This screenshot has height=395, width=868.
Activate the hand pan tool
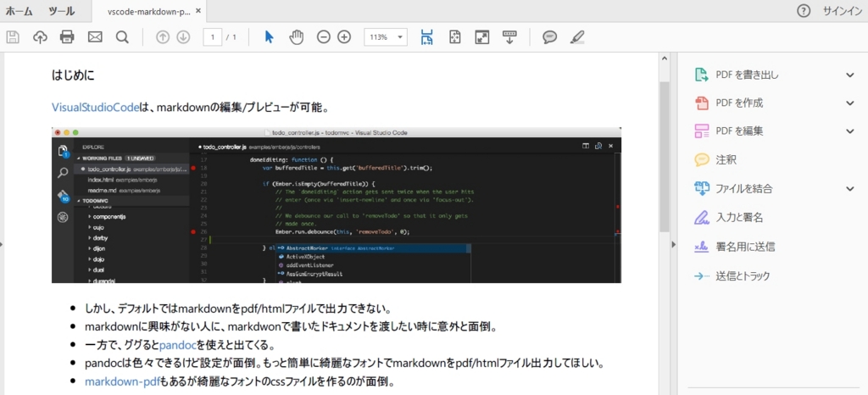297,37
